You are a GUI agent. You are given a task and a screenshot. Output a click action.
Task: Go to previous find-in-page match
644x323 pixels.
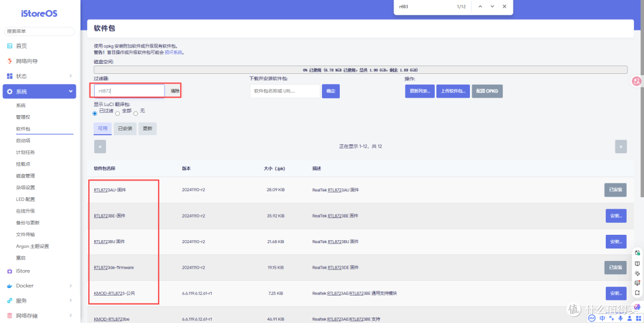coord(480,7)
